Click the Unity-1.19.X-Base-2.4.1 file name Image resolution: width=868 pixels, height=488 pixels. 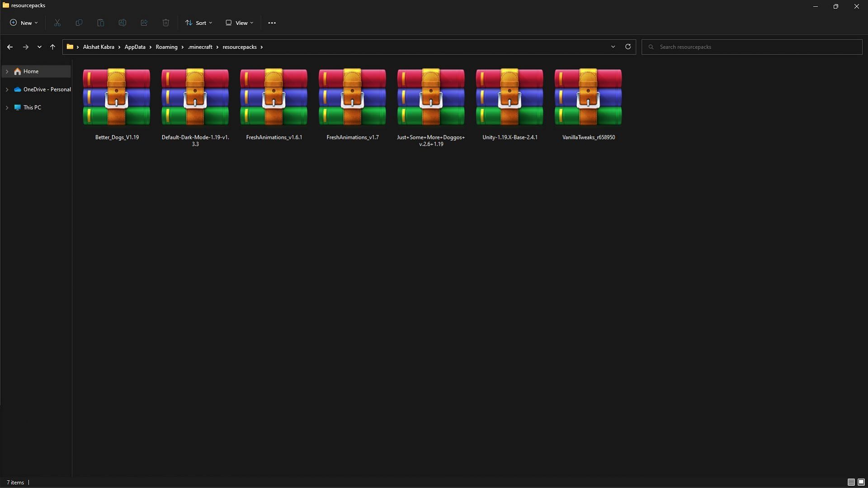tap(509, 137)
